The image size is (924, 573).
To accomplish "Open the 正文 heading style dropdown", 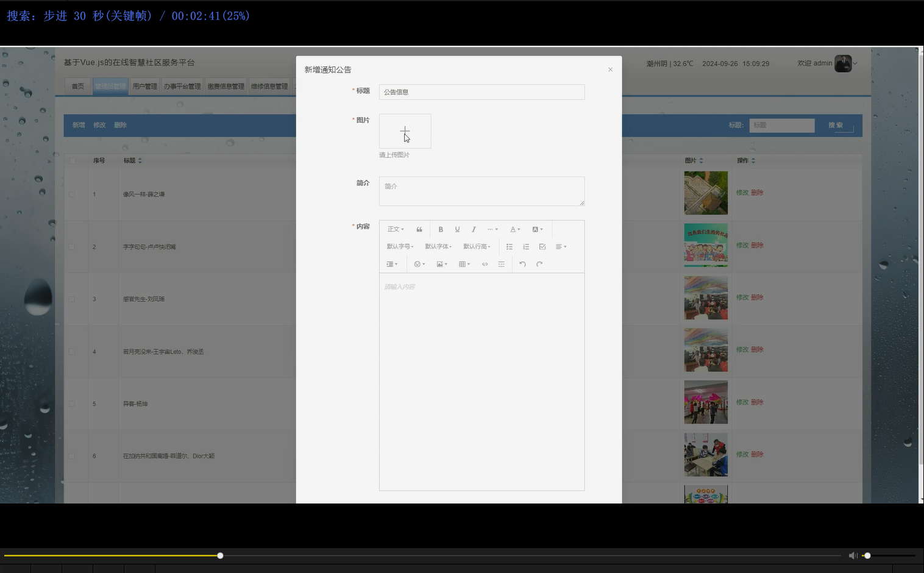I will (x=396, y=229).
